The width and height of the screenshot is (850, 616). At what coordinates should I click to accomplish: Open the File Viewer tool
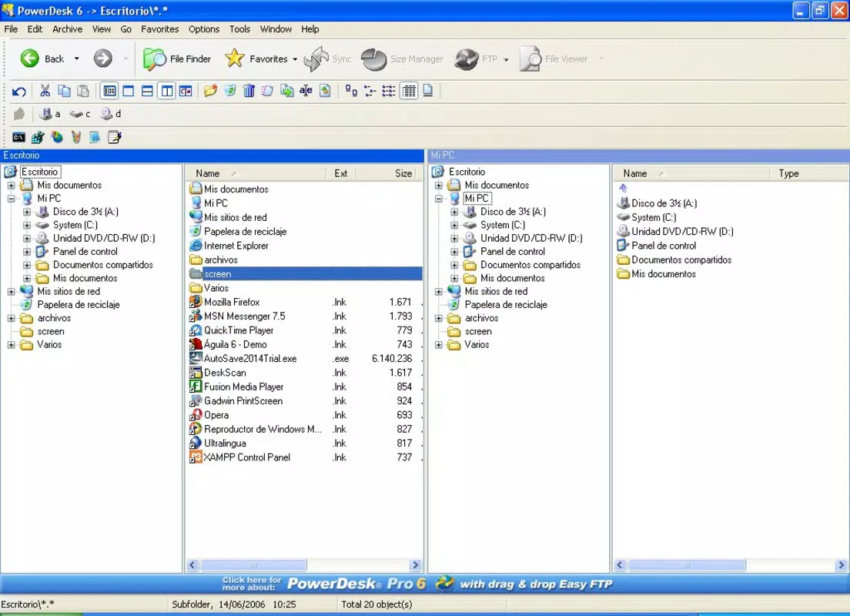pyautogui.click(x=554, y=59)
